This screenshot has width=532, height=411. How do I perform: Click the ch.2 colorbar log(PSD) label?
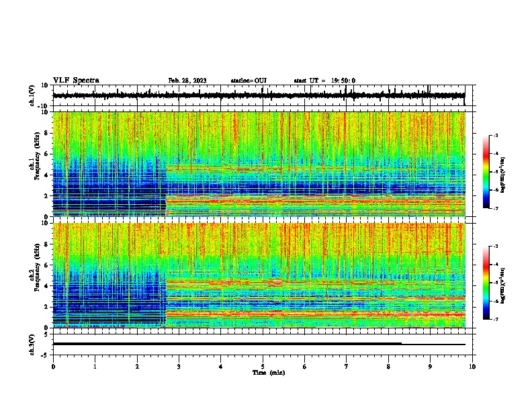503,285
